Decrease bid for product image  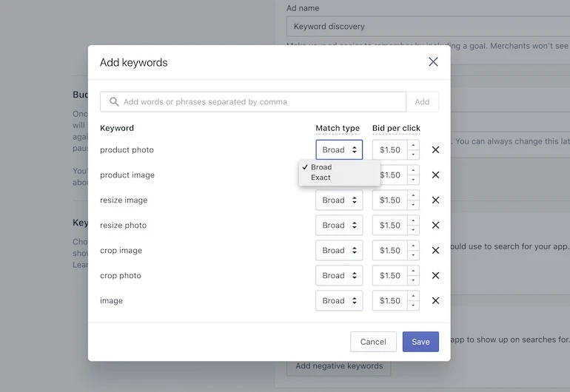tap(413, 180)
